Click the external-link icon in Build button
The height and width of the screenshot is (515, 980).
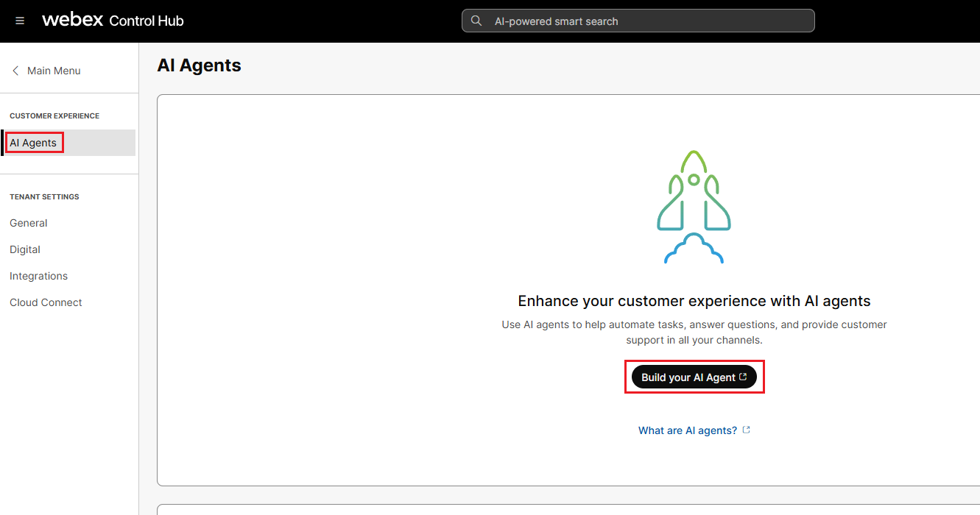(743, 377)
